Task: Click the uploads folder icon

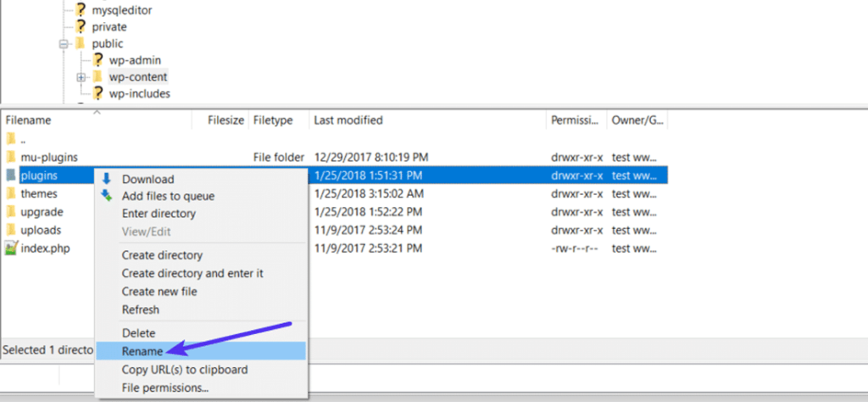Action: (10, 230)
